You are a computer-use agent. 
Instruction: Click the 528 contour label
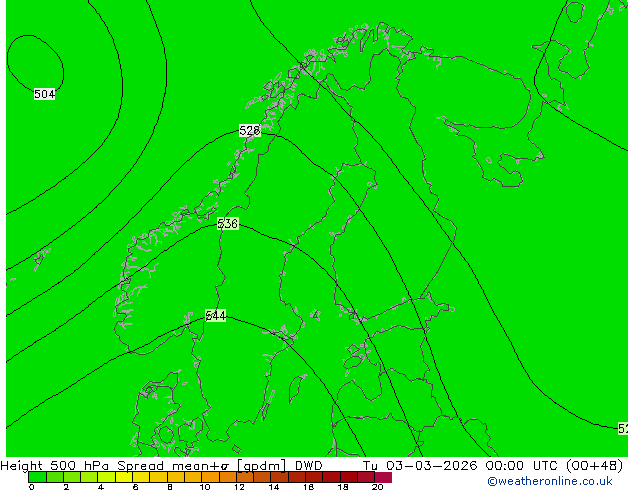[249, 131]
